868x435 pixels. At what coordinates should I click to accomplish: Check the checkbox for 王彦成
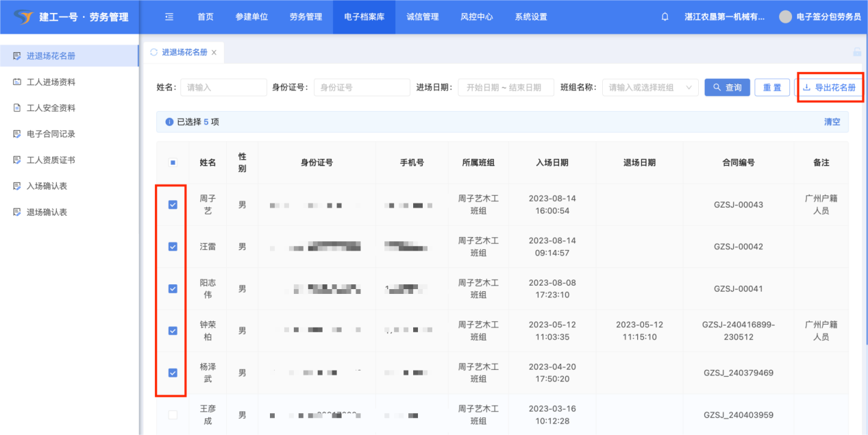click(x=173, y=415)
